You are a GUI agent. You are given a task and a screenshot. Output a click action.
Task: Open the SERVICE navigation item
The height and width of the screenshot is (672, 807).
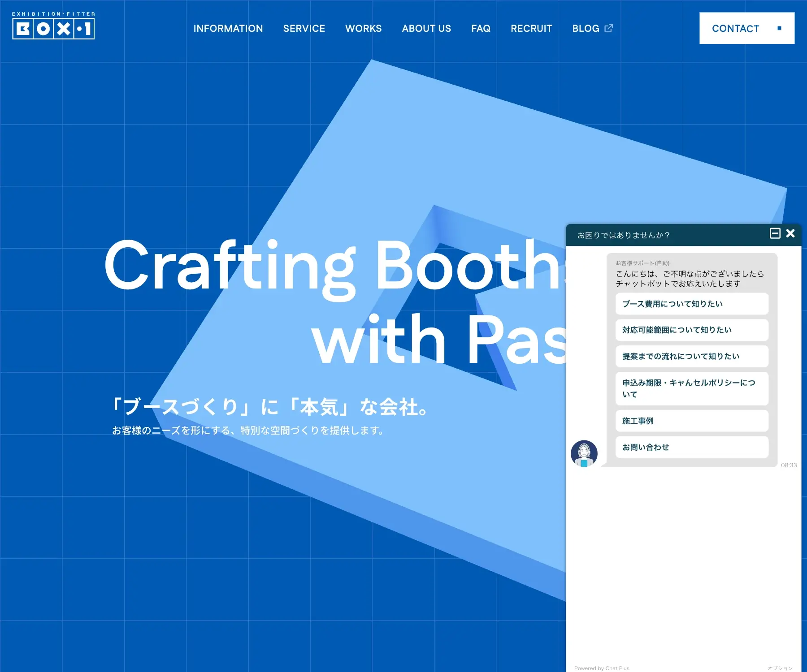coord(304,28)
